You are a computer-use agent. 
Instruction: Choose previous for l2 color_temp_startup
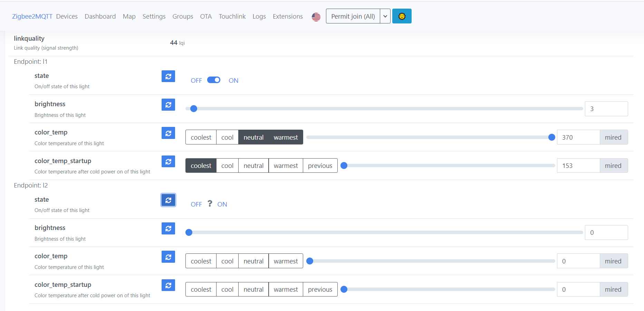coord(320,289)
